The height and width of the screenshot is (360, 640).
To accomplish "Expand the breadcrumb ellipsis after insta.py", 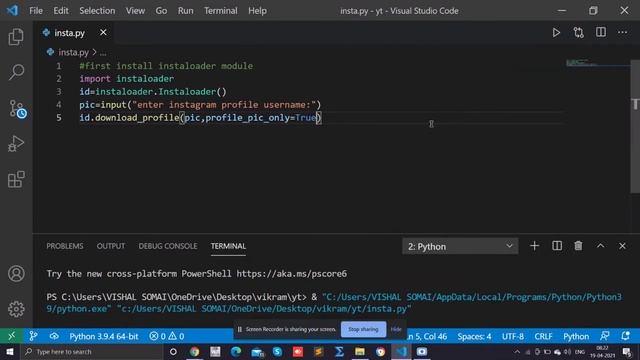I will [103, 52].
